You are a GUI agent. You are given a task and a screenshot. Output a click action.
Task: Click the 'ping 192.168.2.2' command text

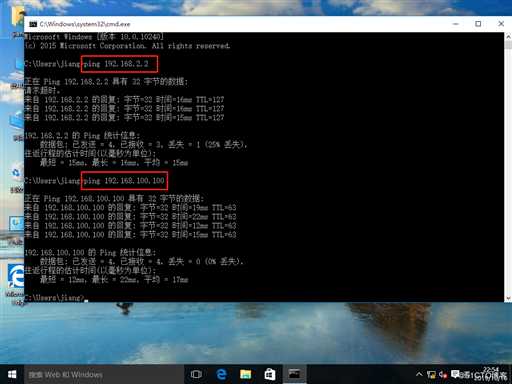pos(116,64)
